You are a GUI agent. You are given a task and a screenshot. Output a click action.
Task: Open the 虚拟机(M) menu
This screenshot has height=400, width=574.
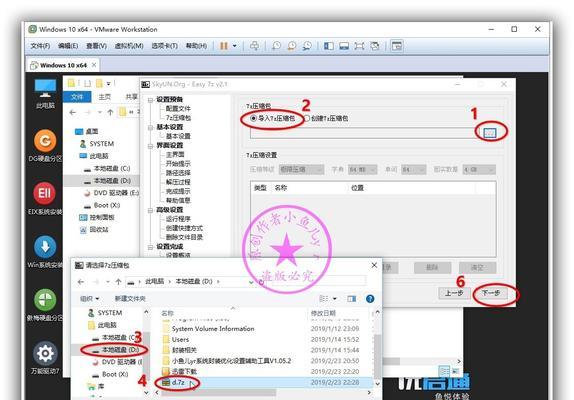click(129, 46)
